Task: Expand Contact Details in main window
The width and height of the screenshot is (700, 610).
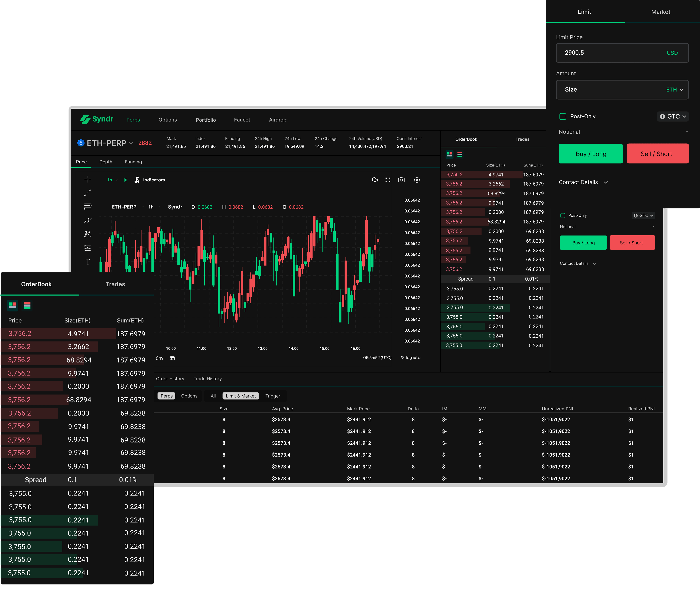Action: 578,263
